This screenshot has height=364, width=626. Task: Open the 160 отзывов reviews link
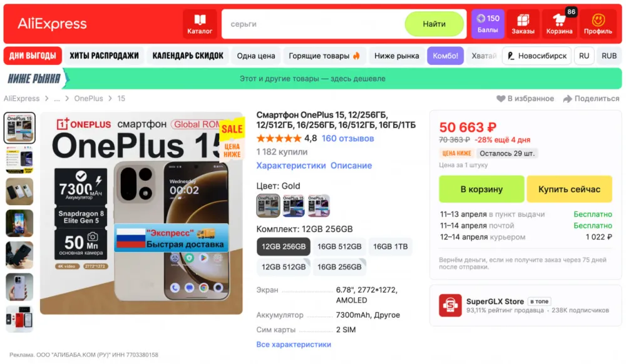click(347, 138)
